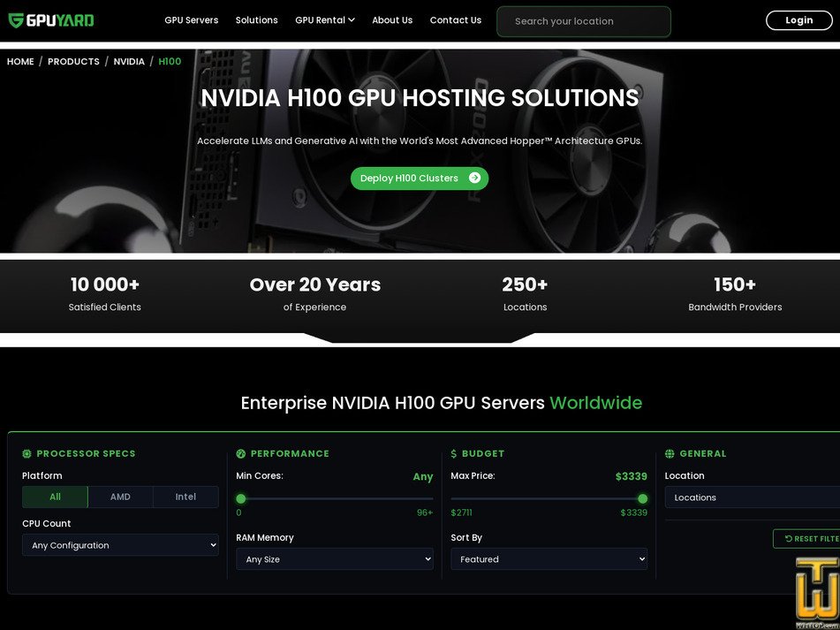Go to About Us page
840x630 pixels.
pyautogui.click(x=392, y=19)
